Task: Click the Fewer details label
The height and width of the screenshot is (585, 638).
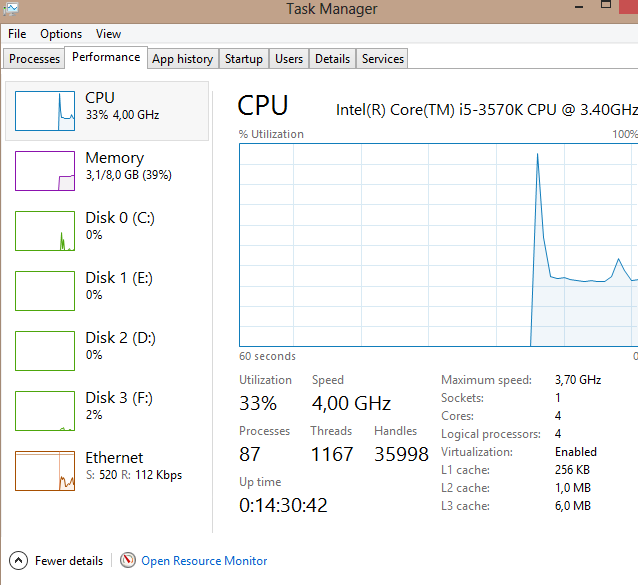Action: click(69, 561)
